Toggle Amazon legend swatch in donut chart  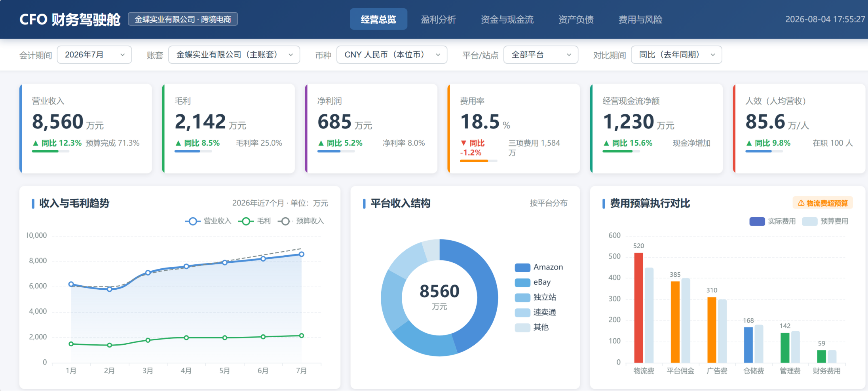[x=522, y=268]
